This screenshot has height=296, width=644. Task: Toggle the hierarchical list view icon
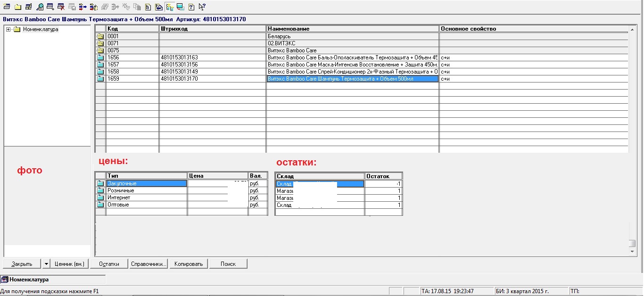(x=170, y=7)
